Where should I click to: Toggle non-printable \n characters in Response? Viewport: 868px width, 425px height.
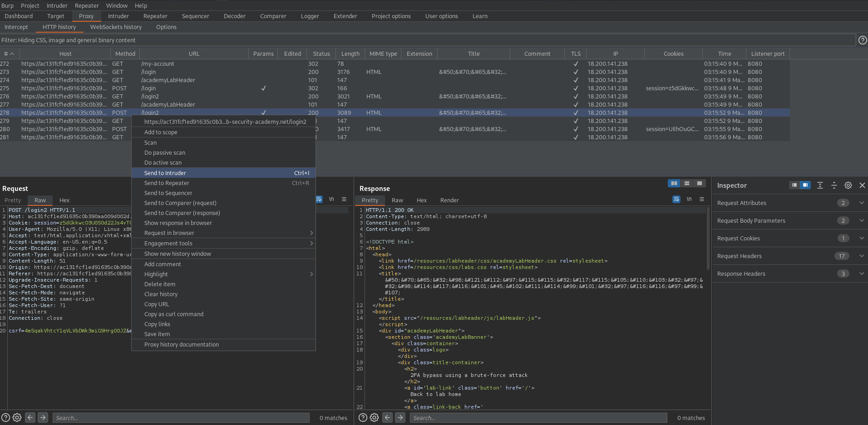[689, 199]
